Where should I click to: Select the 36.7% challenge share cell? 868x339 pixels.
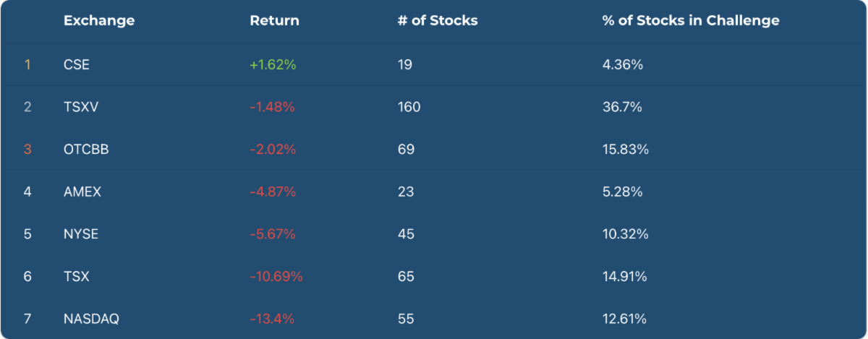622,107
